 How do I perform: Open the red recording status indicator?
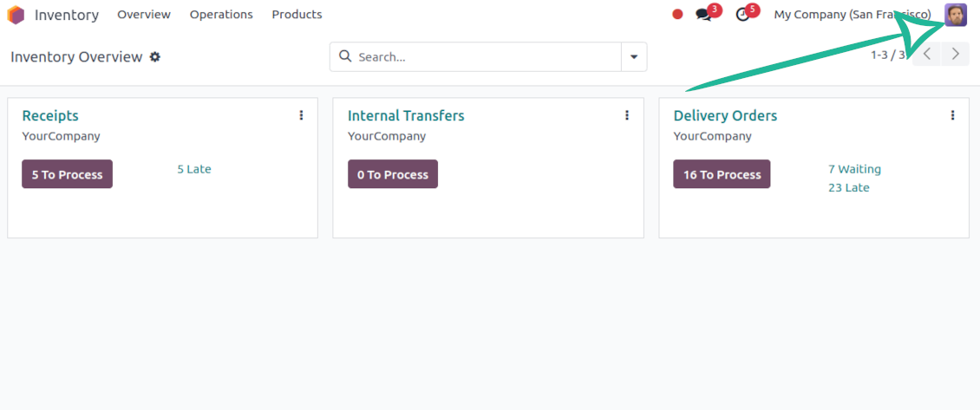[677, 15]
